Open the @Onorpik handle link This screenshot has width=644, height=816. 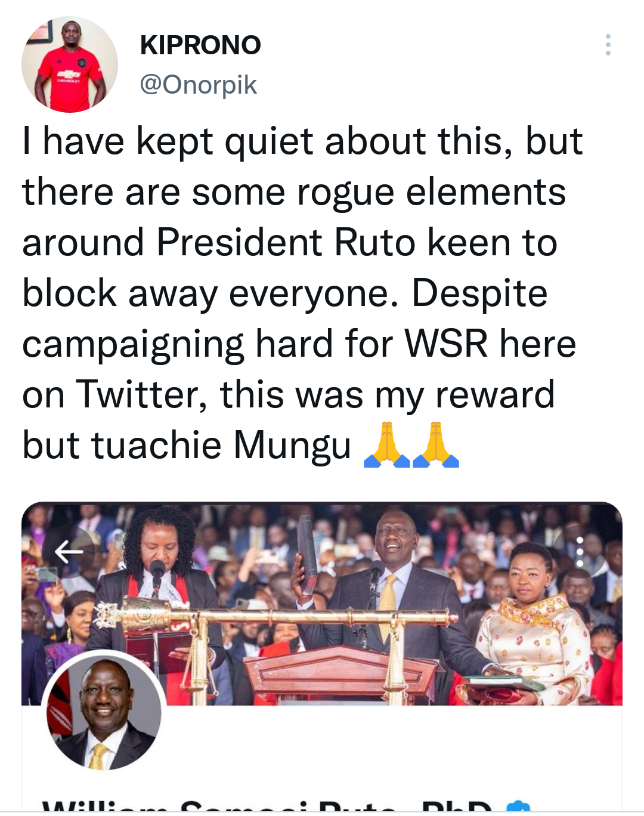click(198, 85)
